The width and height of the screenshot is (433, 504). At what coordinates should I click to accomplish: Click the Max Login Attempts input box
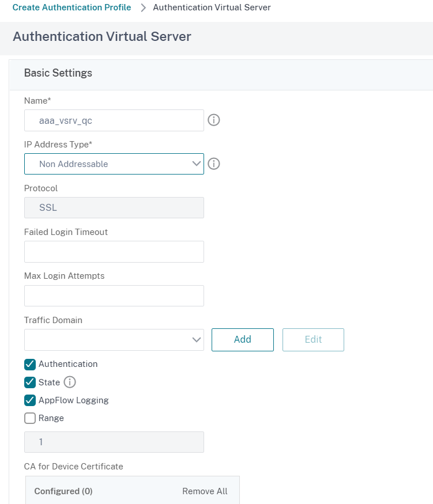tap(114, 295)
